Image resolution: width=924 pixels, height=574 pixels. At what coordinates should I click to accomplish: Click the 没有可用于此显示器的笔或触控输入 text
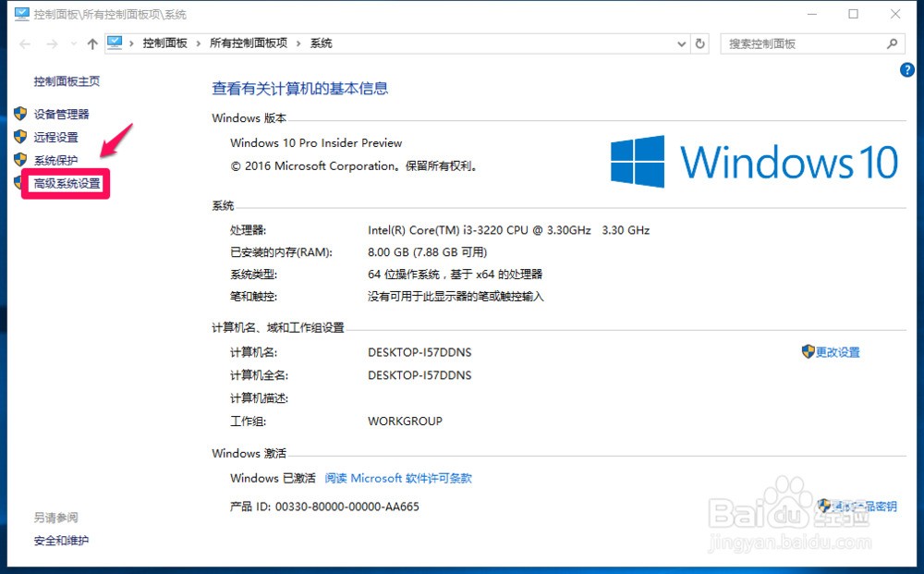tap(456, 297)
